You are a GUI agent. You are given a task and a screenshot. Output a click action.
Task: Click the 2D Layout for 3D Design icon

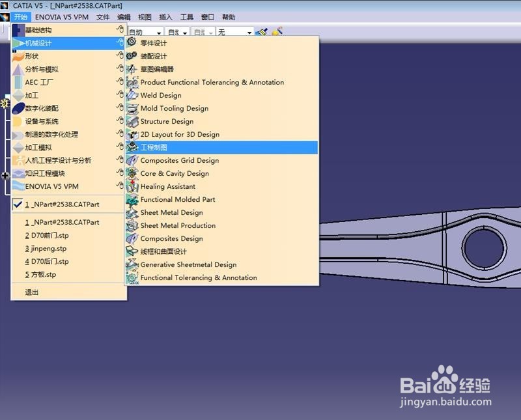tap(132, 134)
